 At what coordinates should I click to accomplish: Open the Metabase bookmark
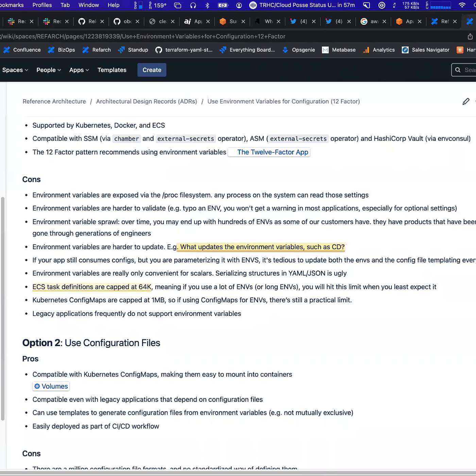point(339,50)
